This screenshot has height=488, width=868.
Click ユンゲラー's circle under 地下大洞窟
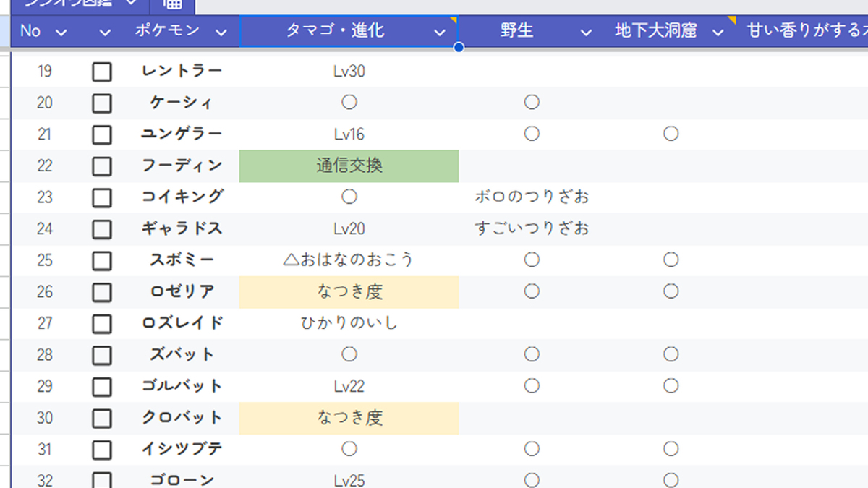point(671,134)
